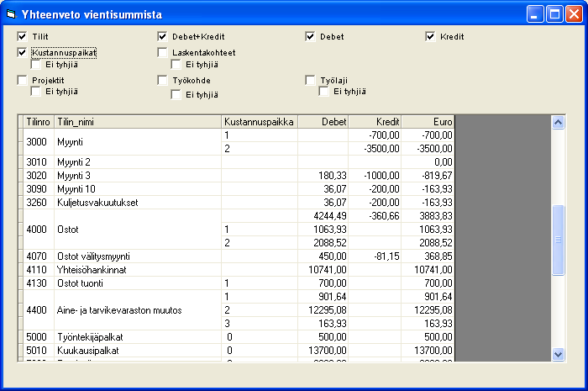Viewport: 588px width, 391px height.
Task: Maximize the Yhteenveto vientisummista window
Action: pyautogui.click(x=554, y=14)
